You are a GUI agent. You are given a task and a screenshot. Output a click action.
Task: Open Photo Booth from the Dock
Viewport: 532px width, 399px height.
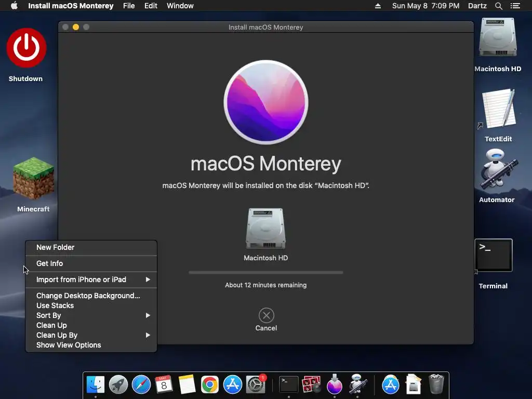pos(312,384)
